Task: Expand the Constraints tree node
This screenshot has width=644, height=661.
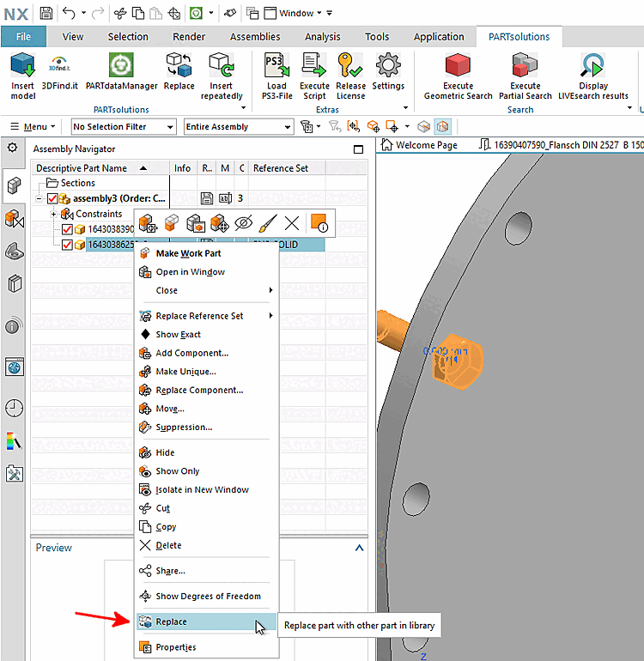Action: pyautogui.click(x=53, y=214)
